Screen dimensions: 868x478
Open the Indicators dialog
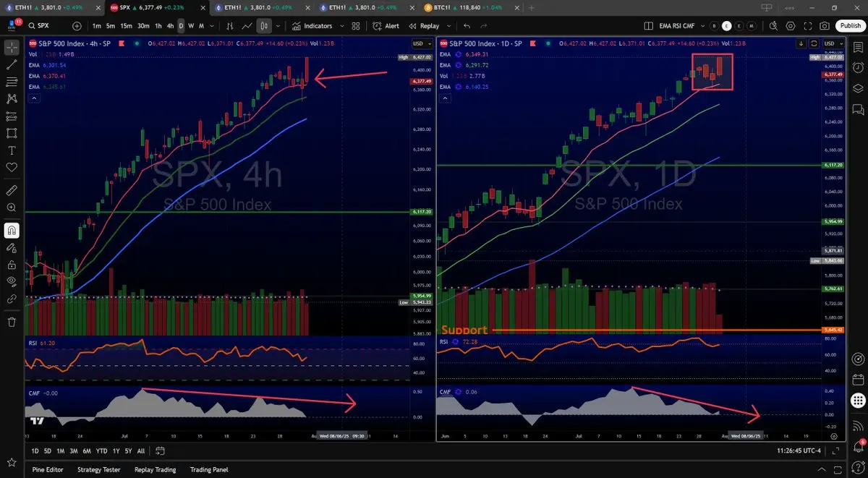[x=312, y=26]
